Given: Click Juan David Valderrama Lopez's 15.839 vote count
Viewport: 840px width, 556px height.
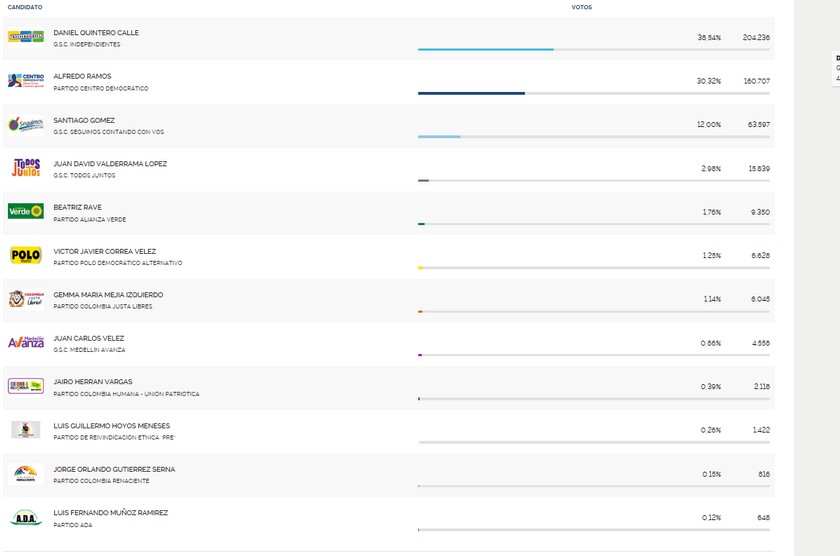Looking at the screenshot, I should pyautogui.click(x=758, y=168).
